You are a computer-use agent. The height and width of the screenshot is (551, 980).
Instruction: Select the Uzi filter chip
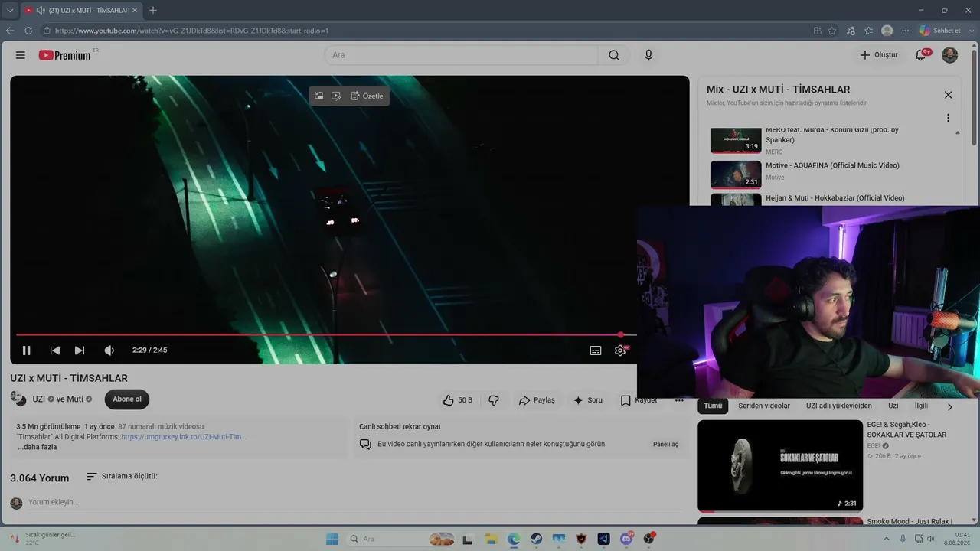[893, 406]
